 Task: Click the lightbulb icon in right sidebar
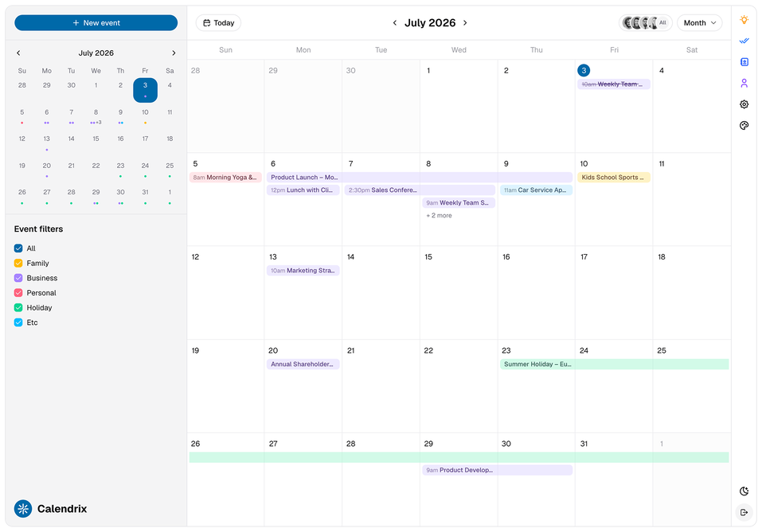coord(744,20)
